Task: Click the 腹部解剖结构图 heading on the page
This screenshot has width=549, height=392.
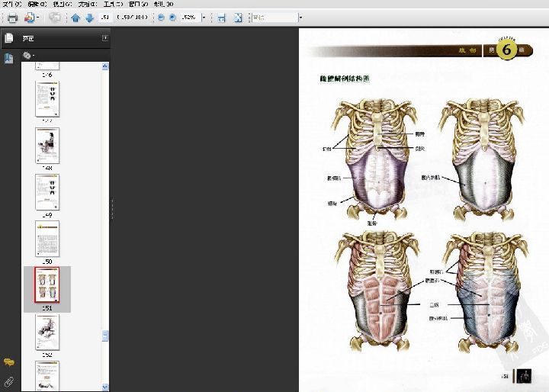Action: tap(344, 79)
